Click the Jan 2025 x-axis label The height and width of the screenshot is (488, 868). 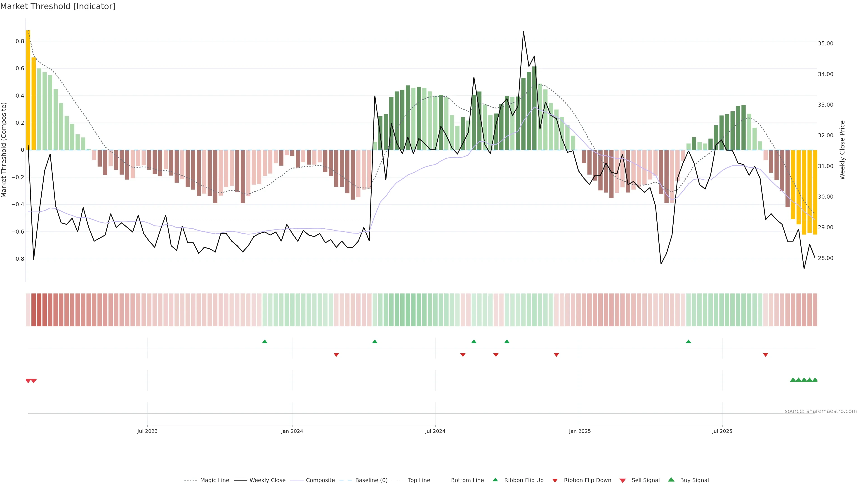click(x=580, y=431)
